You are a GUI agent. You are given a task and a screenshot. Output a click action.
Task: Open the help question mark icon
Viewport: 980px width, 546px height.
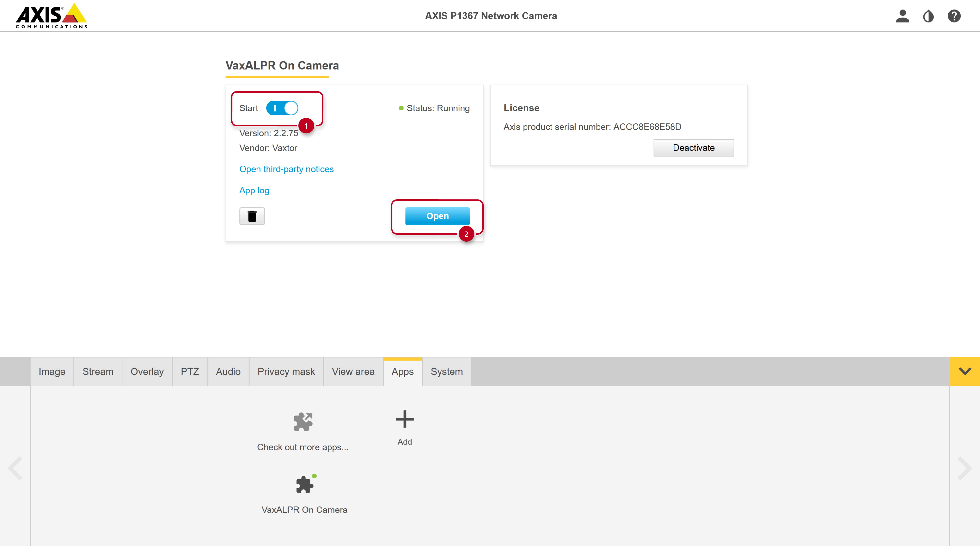point(954,16)
